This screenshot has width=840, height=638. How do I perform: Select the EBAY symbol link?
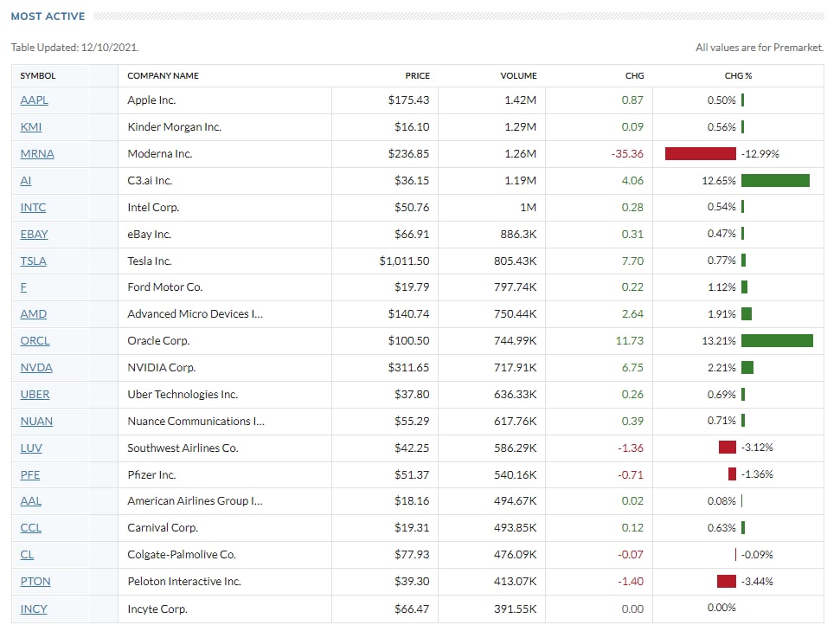tap(35, 235)
